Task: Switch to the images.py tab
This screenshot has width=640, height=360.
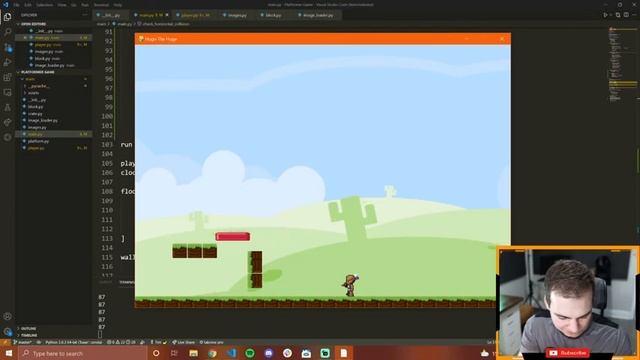Action: coord(237,15)
